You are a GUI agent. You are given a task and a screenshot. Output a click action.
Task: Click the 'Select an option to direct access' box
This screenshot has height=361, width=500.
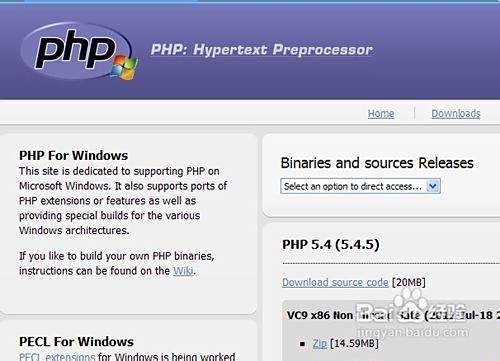pos(360,186)
